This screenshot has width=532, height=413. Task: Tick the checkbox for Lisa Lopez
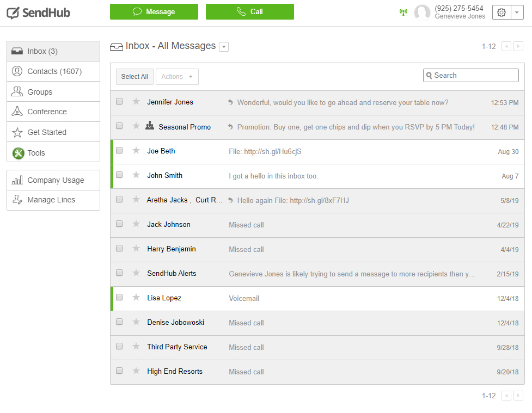coord(120,298)
